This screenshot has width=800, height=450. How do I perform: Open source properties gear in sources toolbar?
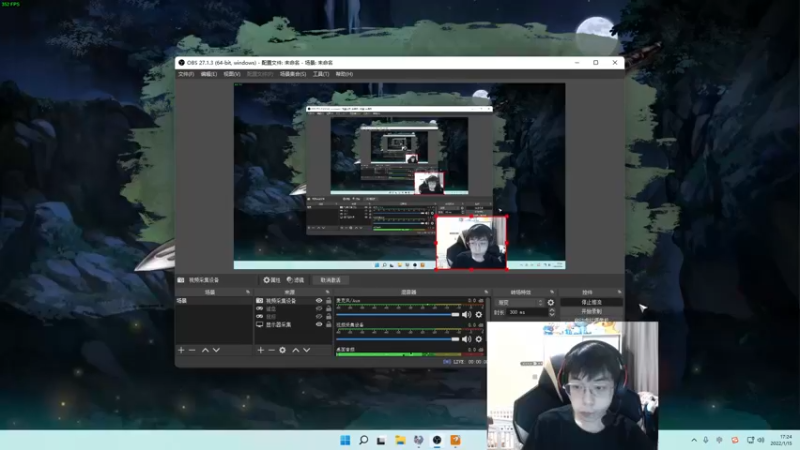pyautogui.click(x=283, y=350)
